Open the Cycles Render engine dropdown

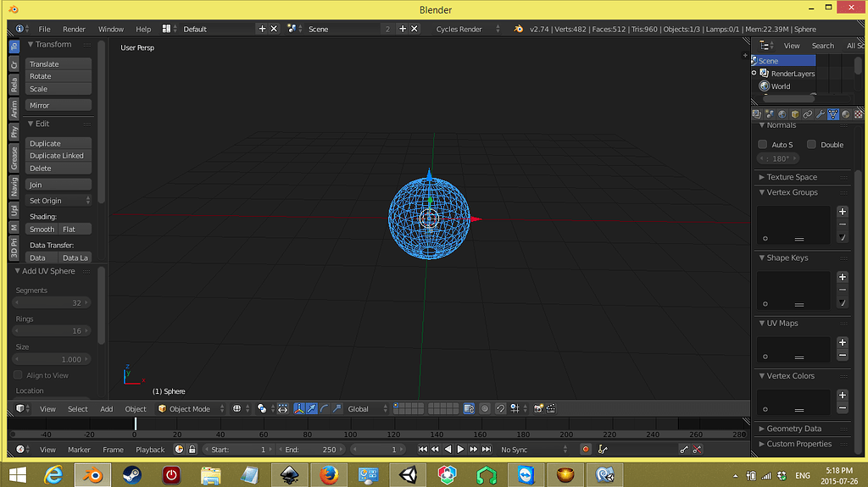pos(466,29)
